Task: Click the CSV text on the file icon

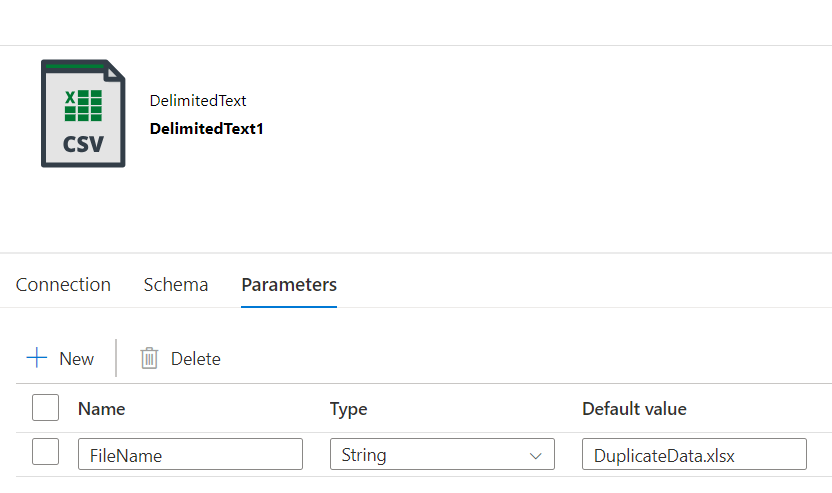Action: tap(83, 144)
